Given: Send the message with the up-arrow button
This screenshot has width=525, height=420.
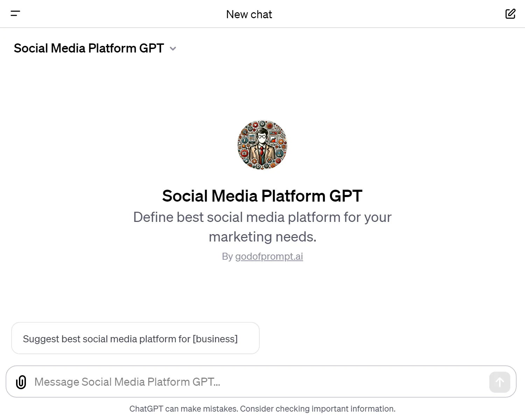Looking at the screenshot, I should 499,382.
